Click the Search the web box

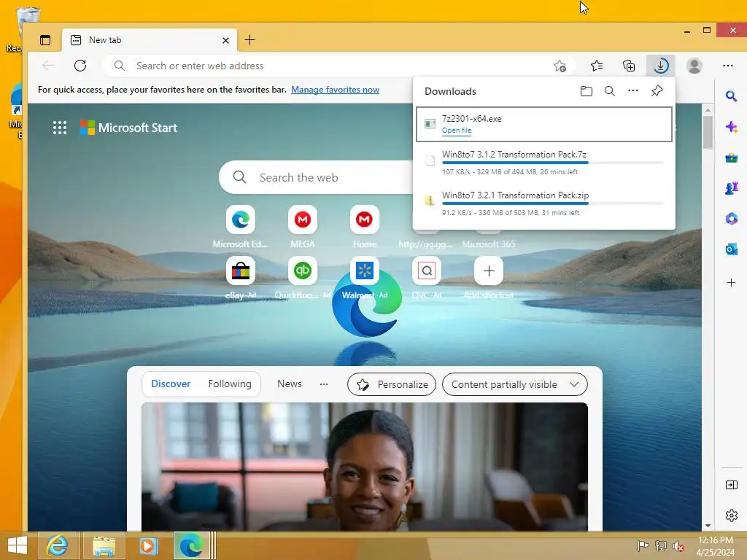click(x=316, y=178)
